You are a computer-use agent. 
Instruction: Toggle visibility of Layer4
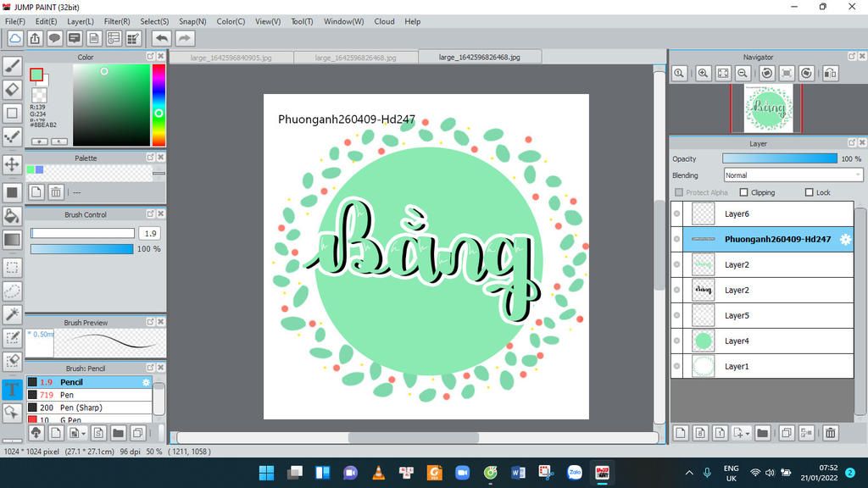676,341
